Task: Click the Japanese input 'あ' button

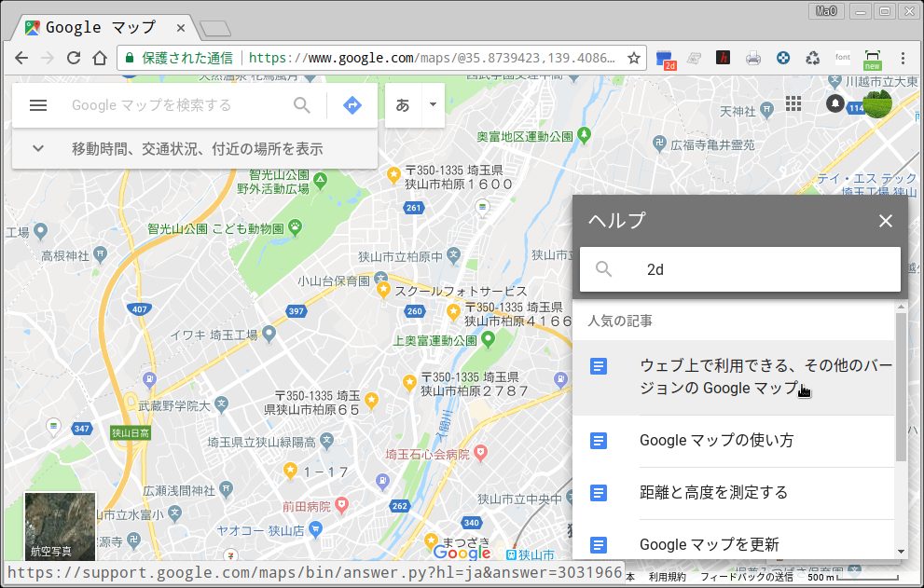Action: [x=403, y=105]
